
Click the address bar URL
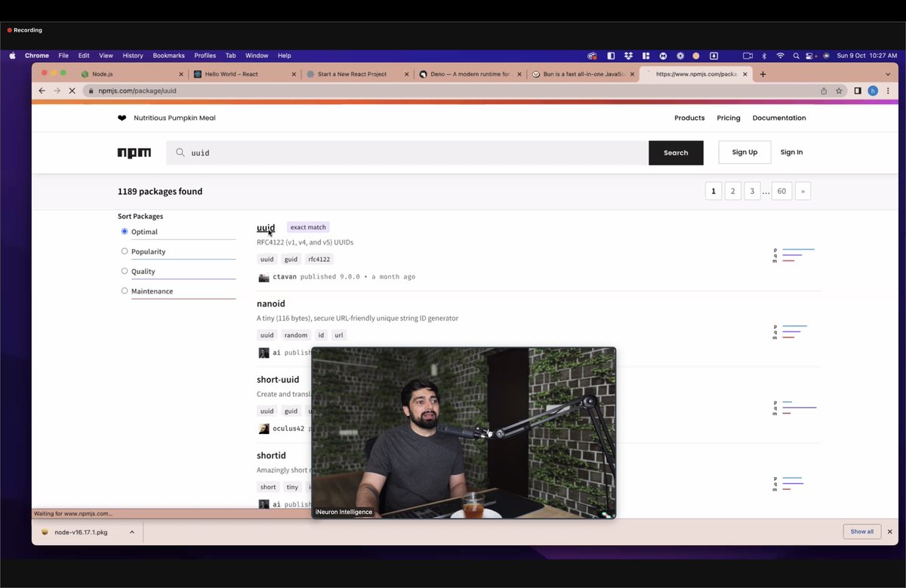click(137, 91)
